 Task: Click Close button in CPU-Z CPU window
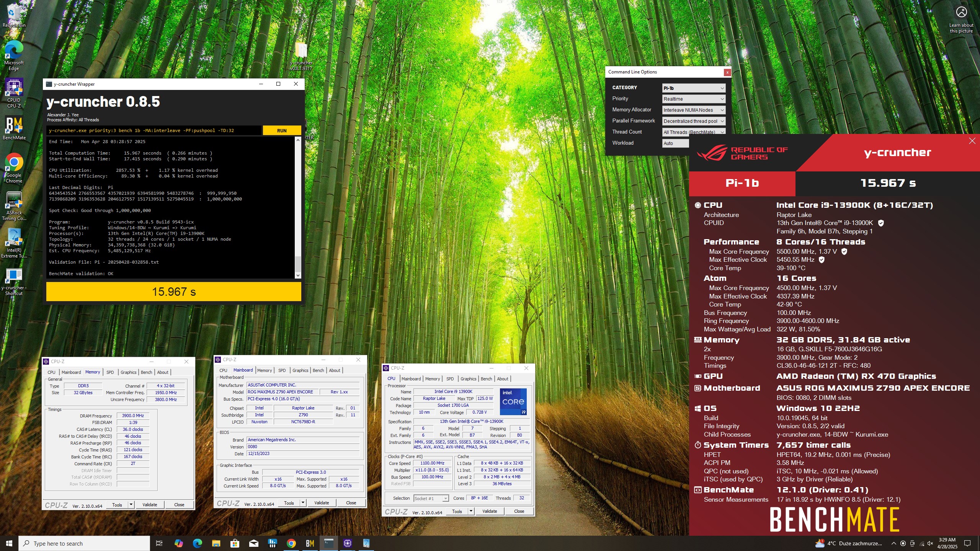(x=519, y=511)
